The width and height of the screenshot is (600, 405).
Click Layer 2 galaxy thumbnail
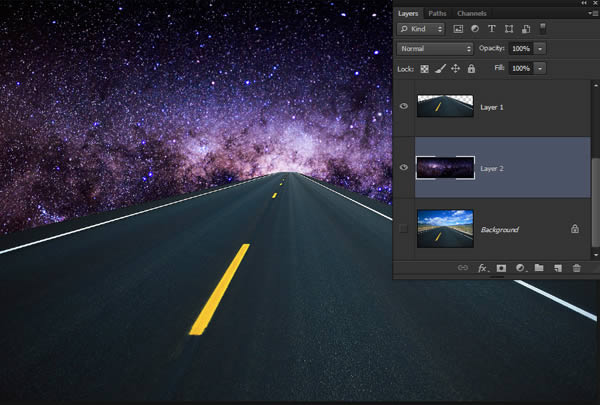pyautogui.click(x=445, y=168)
